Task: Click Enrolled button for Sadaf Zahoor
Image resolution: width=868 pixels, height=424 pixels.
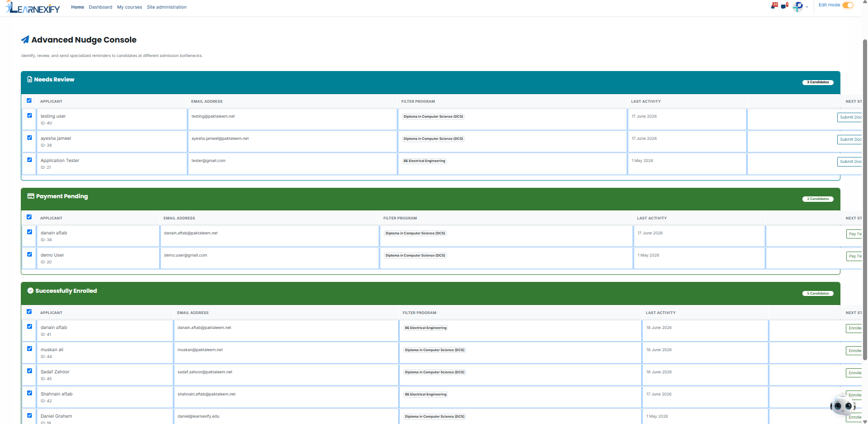Action: tap(854, 373)
